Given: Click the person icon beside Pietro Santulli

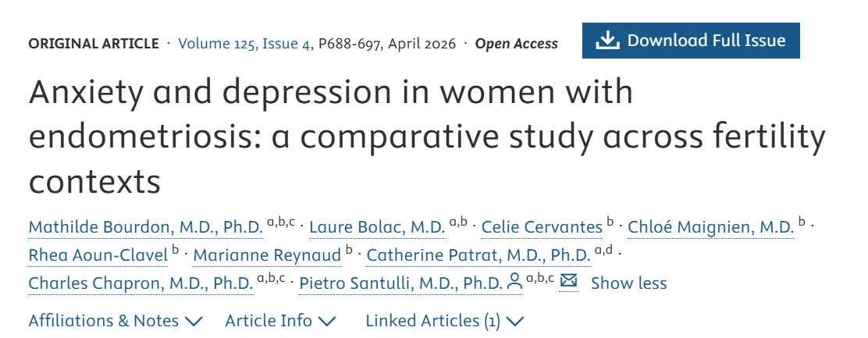Looking at the screenshot, I should [x=514, y=283].
